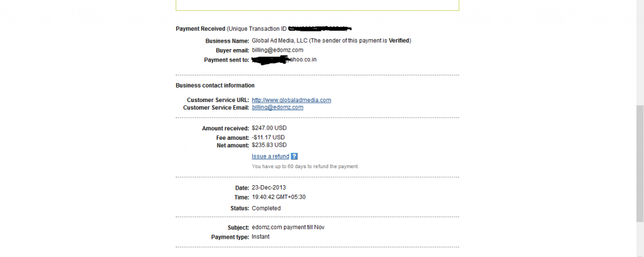Click the $247.00 USD amount received value

(x=269, y=128)
